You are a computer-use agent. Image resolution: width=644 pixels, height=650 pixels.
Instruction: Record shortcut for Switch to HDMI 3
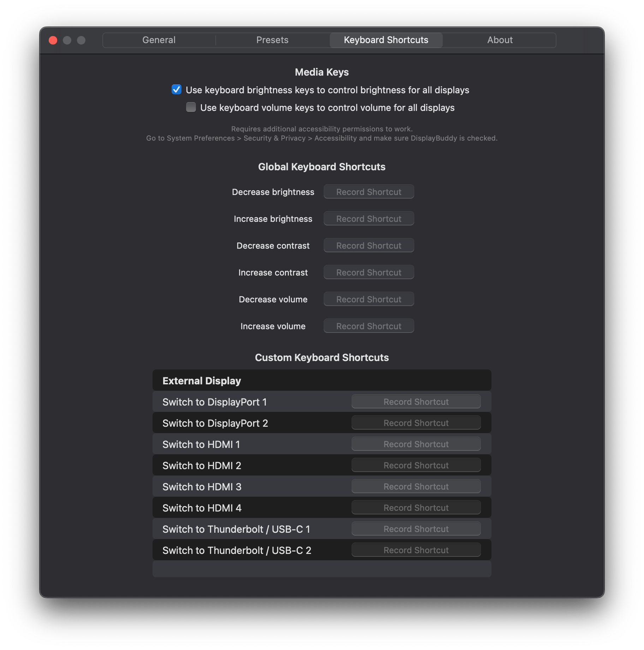[x=416, y=486]
